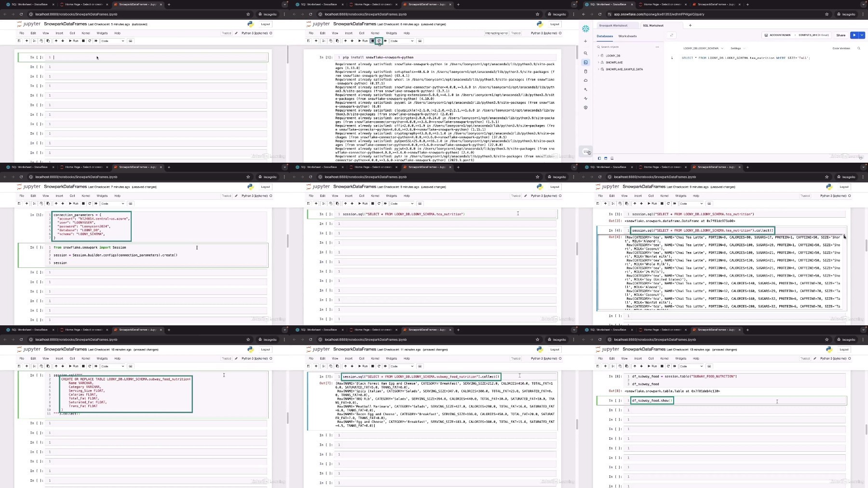Toggle the results panel layout icon in Snowflake footer
This screenshot has height=488, width=868.
pyautogui.click(x=612, y=158)
